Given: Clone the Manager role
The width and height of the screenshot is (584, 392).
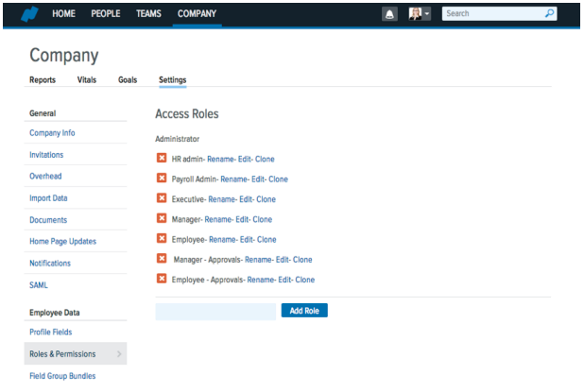Looking at the screenshot, I should pyautogui.click(x=262, y=220).
